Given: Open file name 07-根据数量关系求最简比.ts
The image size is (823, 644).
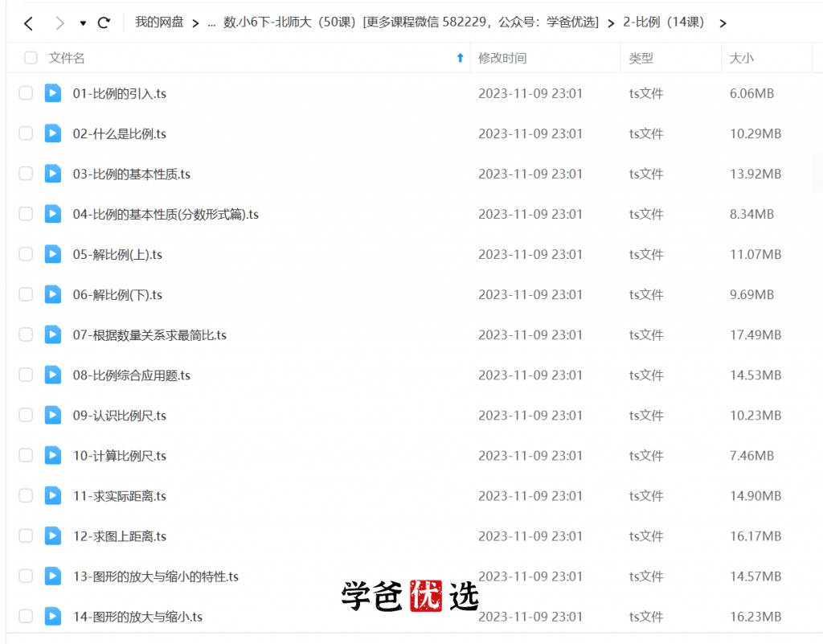Looking at the screenshot, I should pyautogui.click(x=149, y=334).
